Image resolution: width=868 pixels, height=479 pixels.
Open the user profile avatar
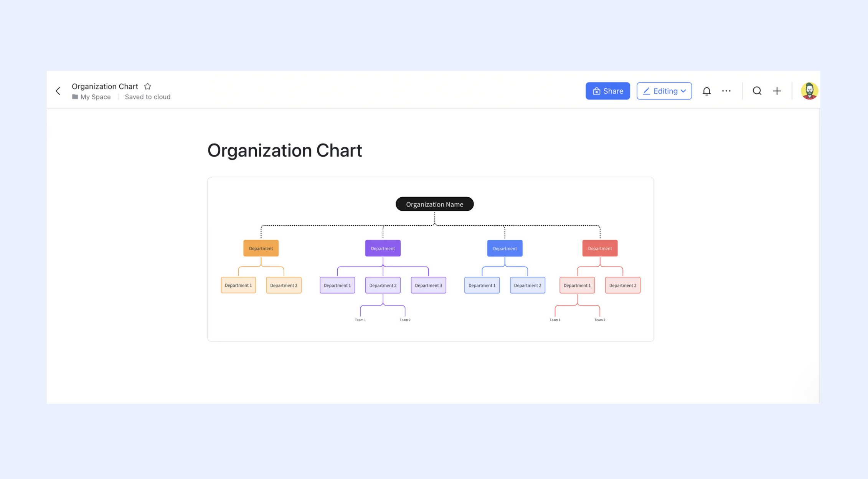[x=809, y=91]
